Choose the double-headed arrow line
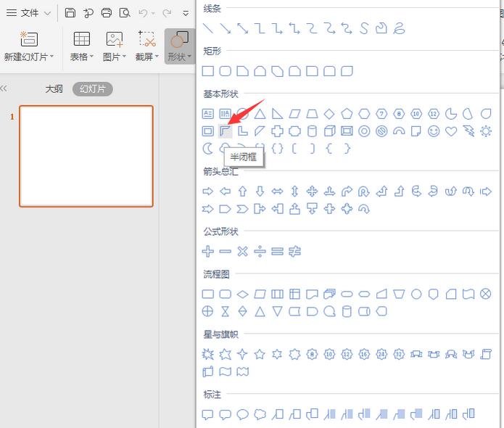The width and height of the screenshot is (504, 428). pyautogui.click(x=242, y=28)
